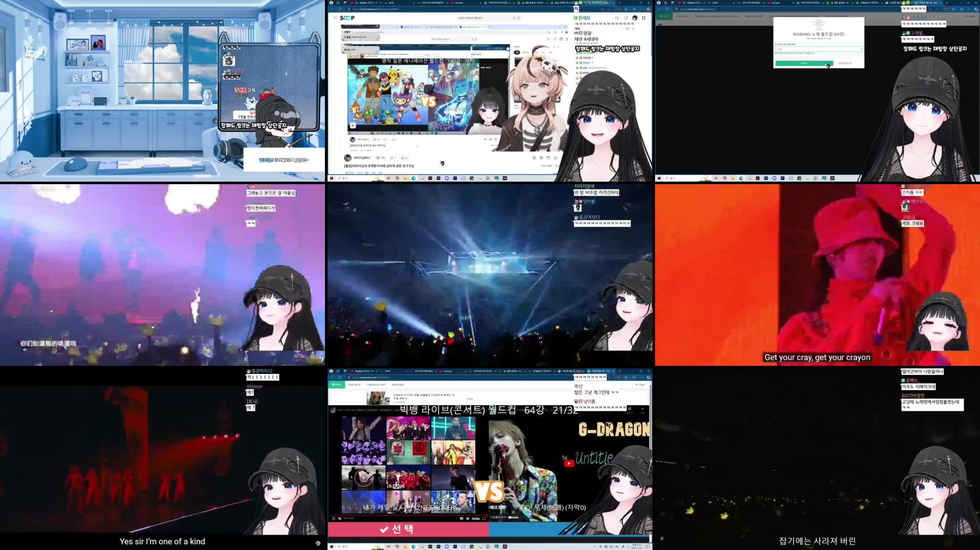Switch to Playlist tab above the SOOP page
Screen dimensions: 980x550
(x=365, y=3)
